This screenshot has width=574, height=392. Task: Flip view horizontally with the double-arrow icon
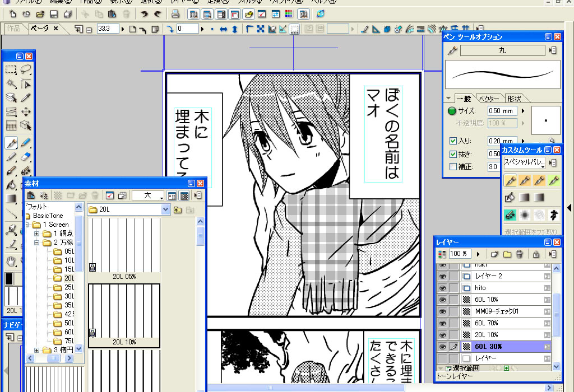coord(223,29)
